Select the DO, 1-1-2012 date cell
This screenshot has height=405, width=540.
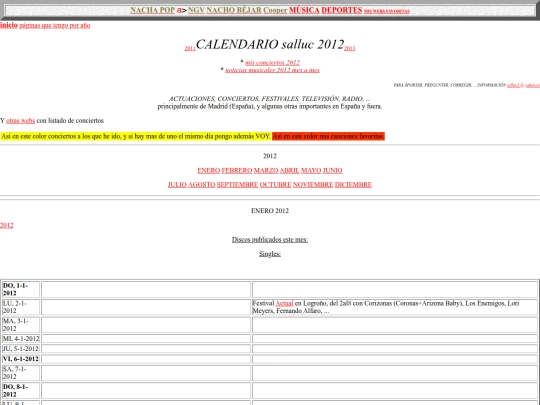pos(21,289)
